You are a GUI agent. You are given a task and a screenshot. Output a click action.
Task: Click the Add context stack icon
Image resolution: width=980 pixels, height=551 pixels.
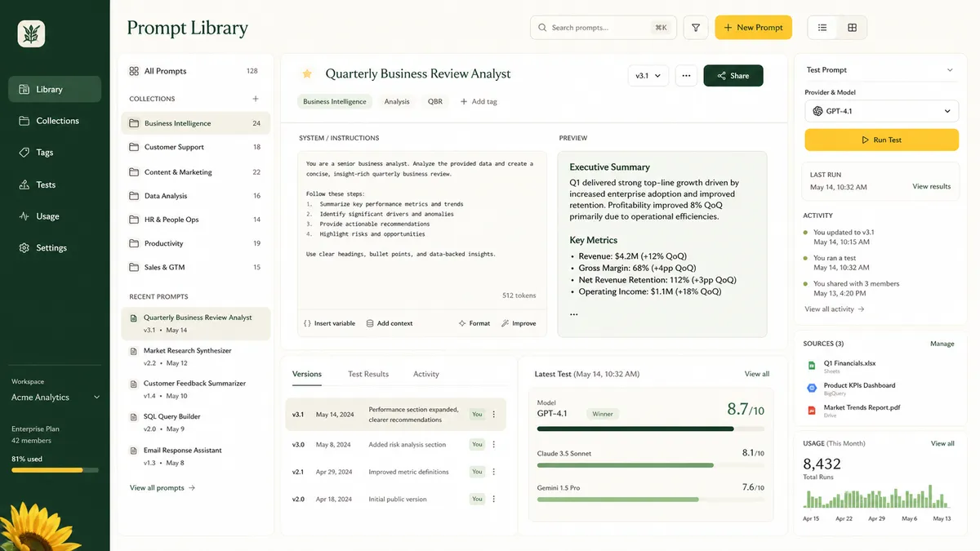pyautogui.click(x=370, y=323)
